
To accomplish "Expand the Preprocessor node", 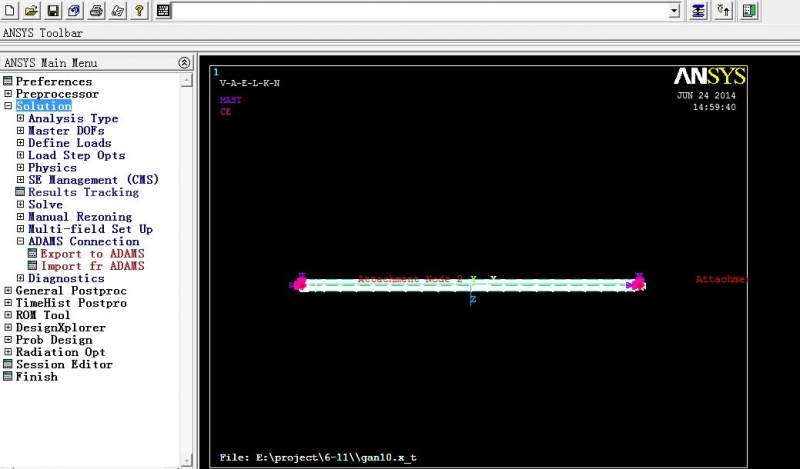I will pos(8,93).
